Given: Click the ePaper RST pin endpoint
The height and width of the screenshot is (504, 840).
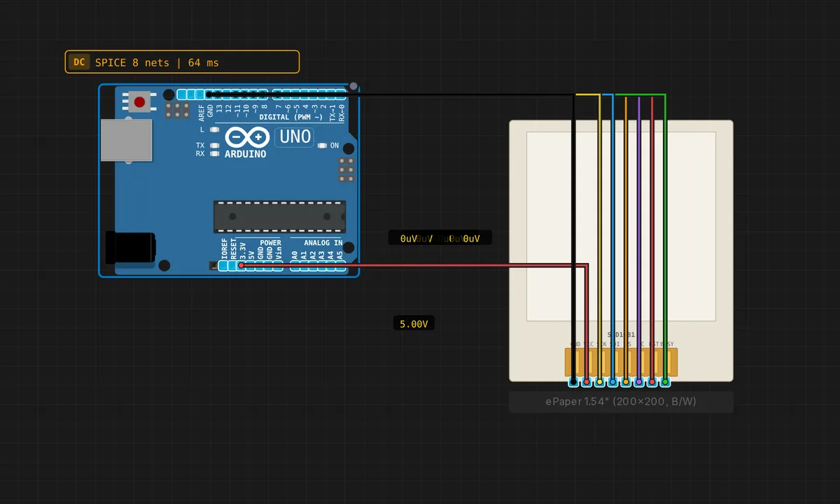Looking at the screenshot, I should click(652, 381).
